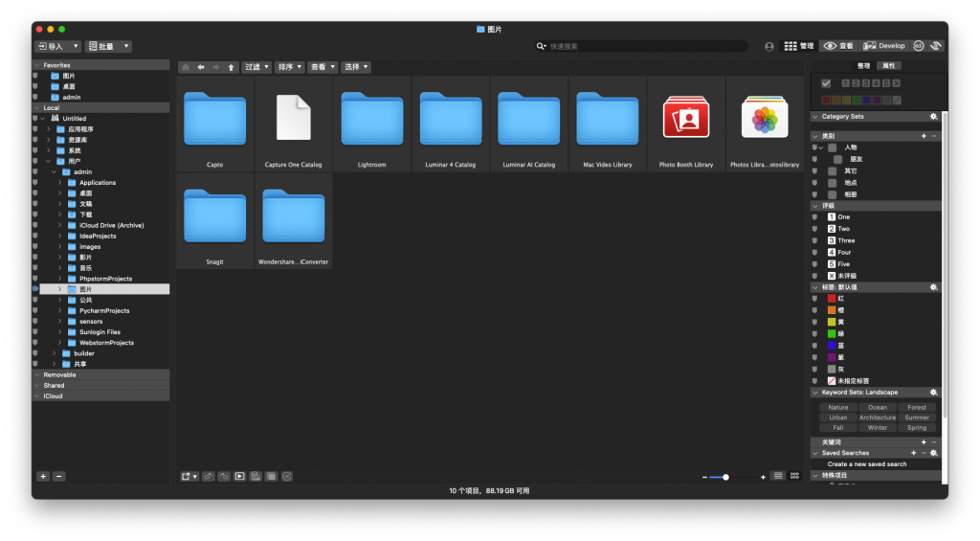Decrease thumbnail size with the minus icon

[704, 477]
